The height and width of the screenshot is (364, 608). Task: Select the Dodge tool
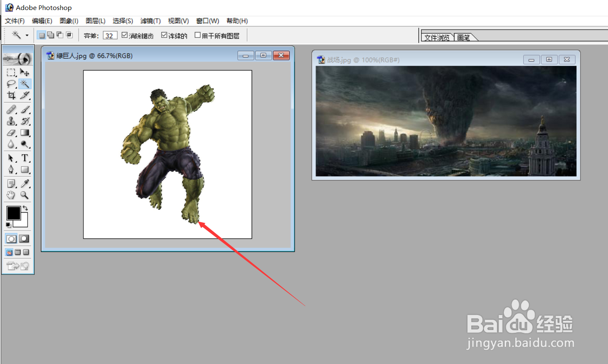[25, 145]
